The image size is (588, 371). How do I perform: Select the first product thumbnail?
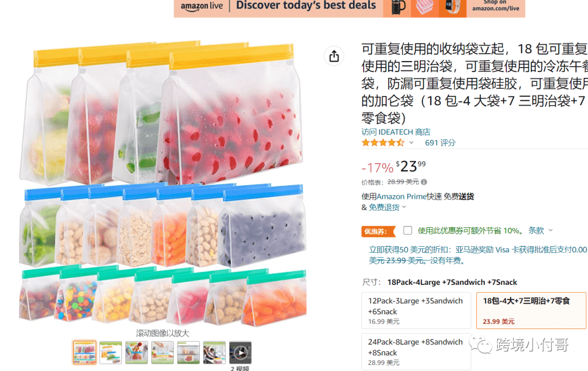pyautogui.click(x=85, y=352)
